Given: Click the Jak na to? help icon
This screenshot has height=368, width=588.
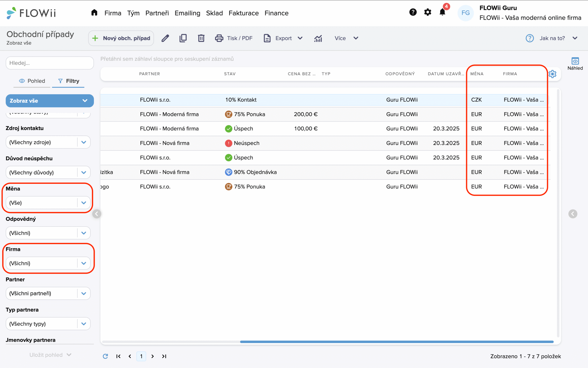Looking at the screenshot, I should [529, 38].
